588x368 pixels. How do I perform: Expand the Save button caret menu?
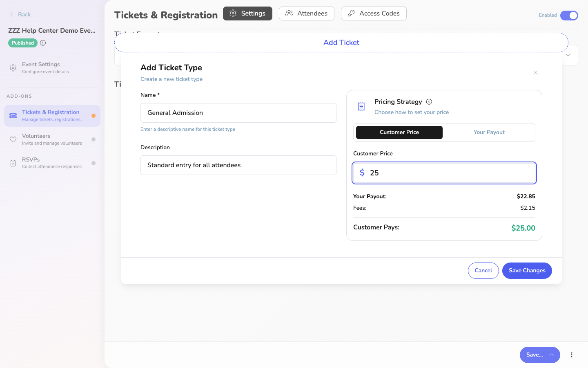[552, 355]
